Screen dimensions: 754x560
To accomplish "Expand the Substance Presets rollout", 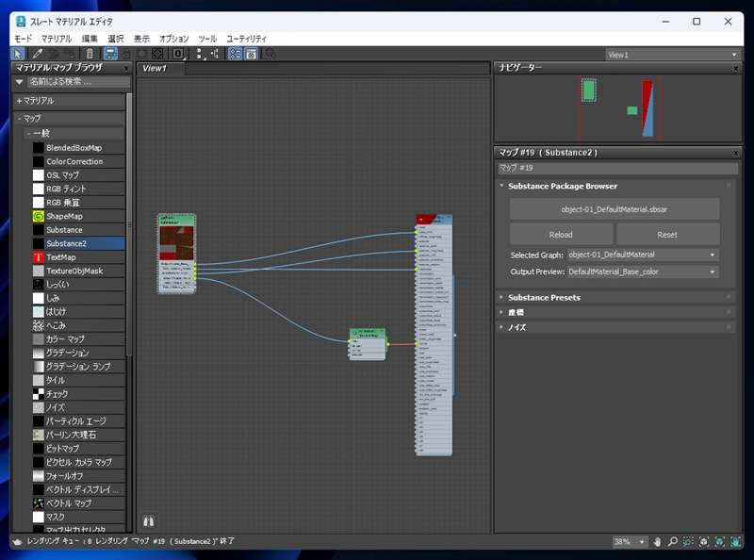I will [544, 297].
